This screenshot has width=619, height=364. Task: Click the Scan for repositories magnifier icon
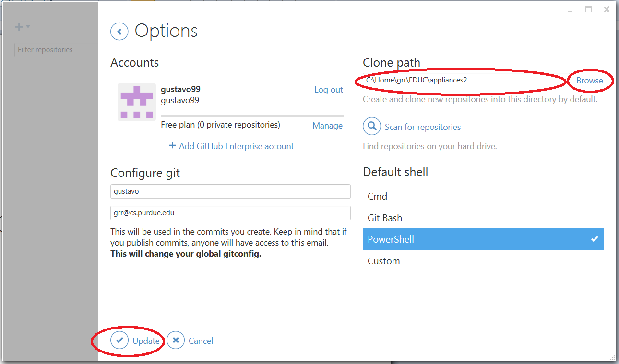click(372, 127)
